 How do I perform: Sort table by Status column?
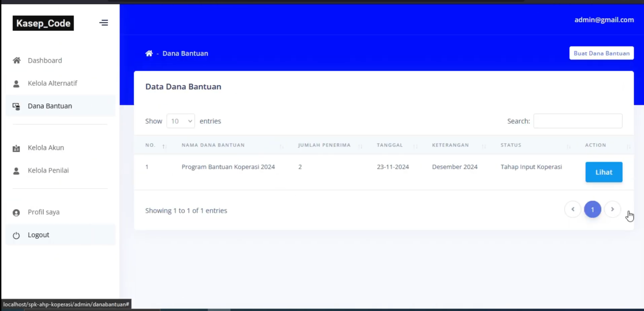point(511,145)
